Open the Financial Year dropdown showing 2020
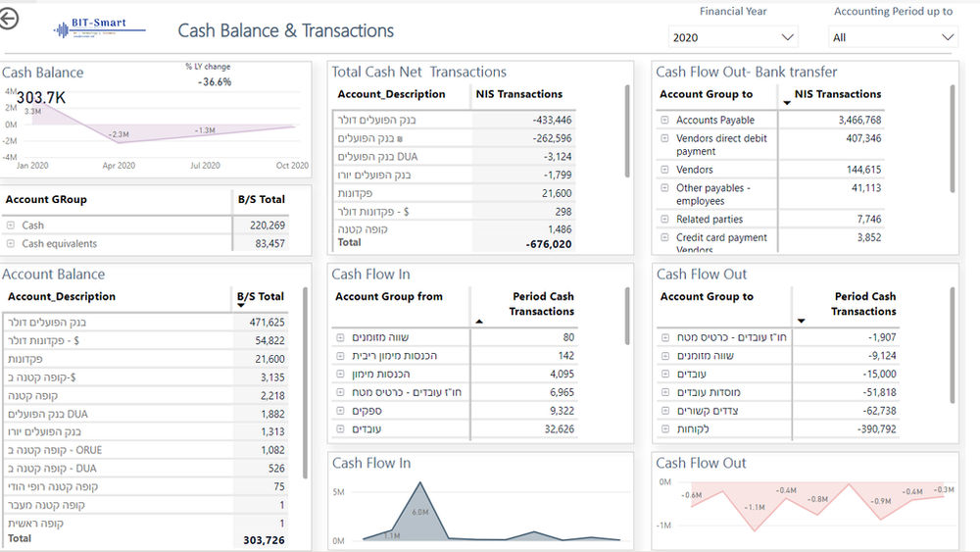This screenshot has width=980, height=552. coord(733,37)
